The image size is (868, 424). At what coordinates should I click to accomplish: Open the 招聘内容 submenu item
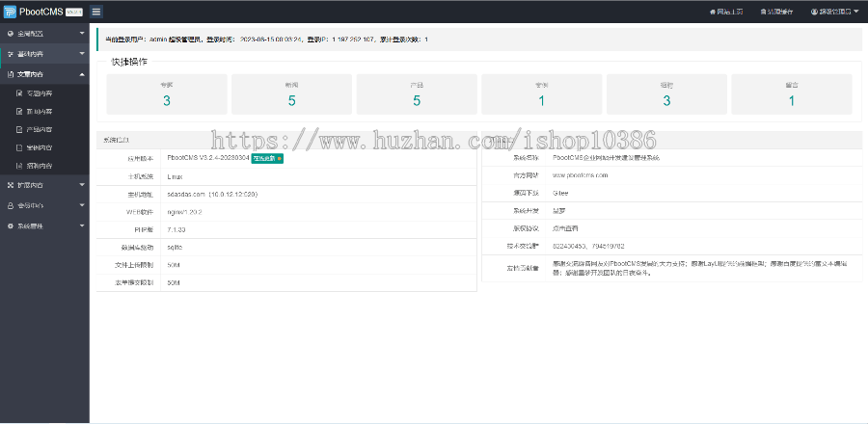[44, 166]
